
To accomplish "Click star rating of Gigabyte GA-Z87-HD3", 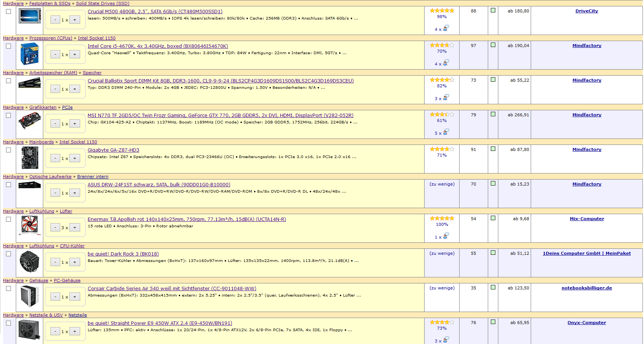I will pos(442,149).
